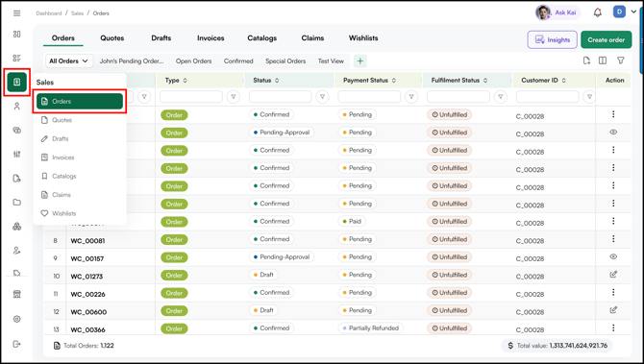Switch to the Quotes tab
The width and height of the screenshot is (644, 364).
112,38
